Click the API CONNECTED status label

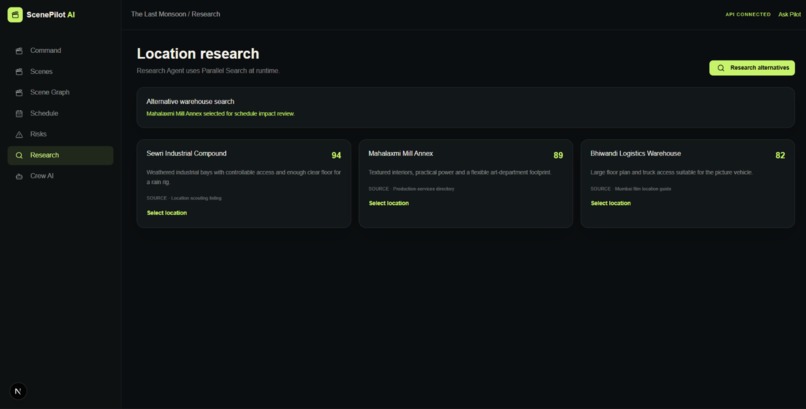point(748,14)
